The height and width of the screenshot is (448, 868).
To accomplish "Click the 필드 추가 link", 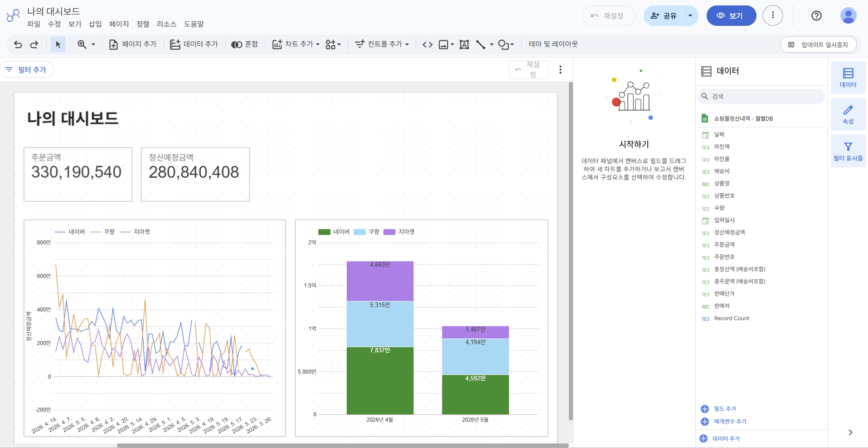I will [718, 409].
